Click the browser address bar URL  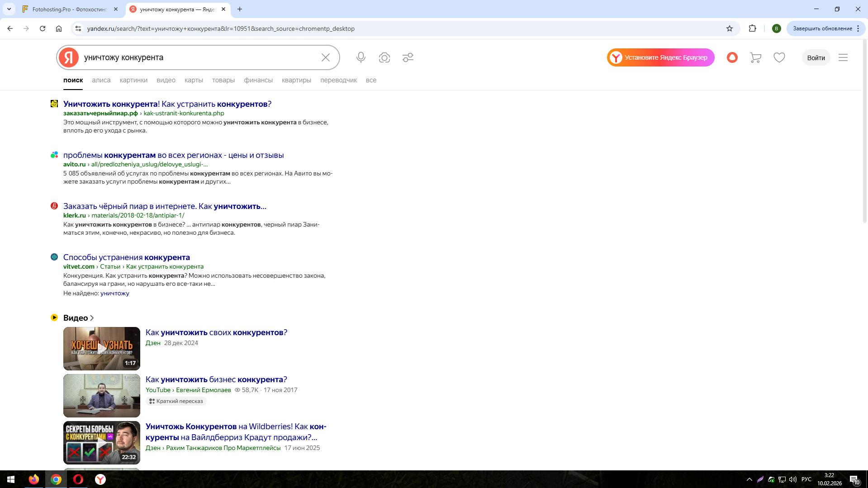pos(221,28)
